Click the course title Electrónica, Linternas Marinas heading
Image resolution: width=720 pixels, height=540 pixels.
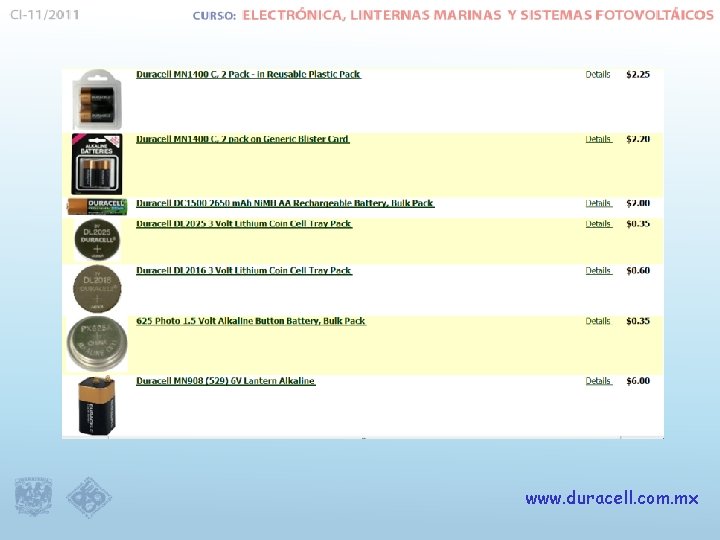[478, 15]
